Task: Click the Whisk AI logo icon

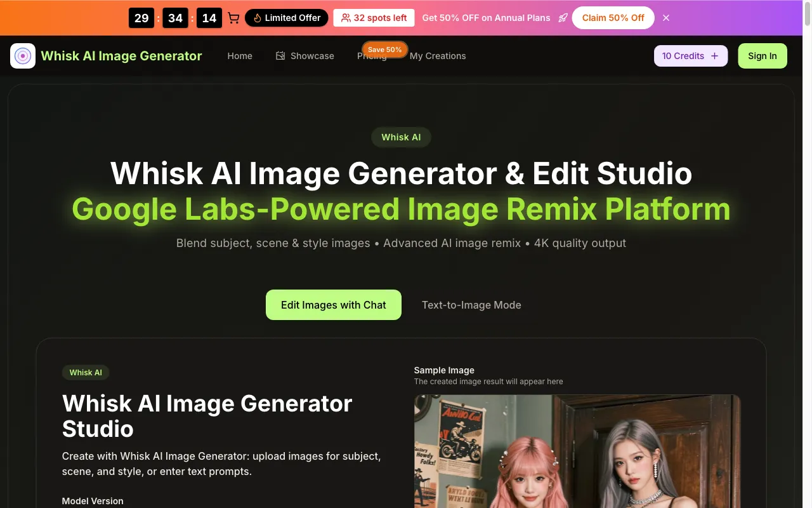Action: coord(23,56)
